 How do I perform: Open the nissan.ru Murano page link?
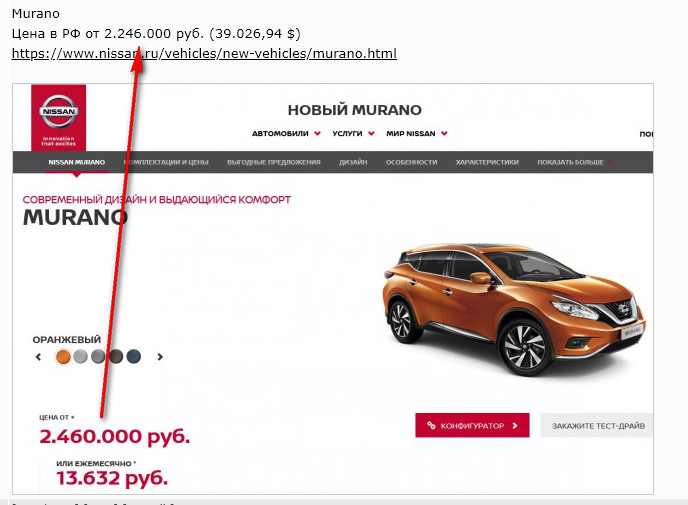click(204, 54)
